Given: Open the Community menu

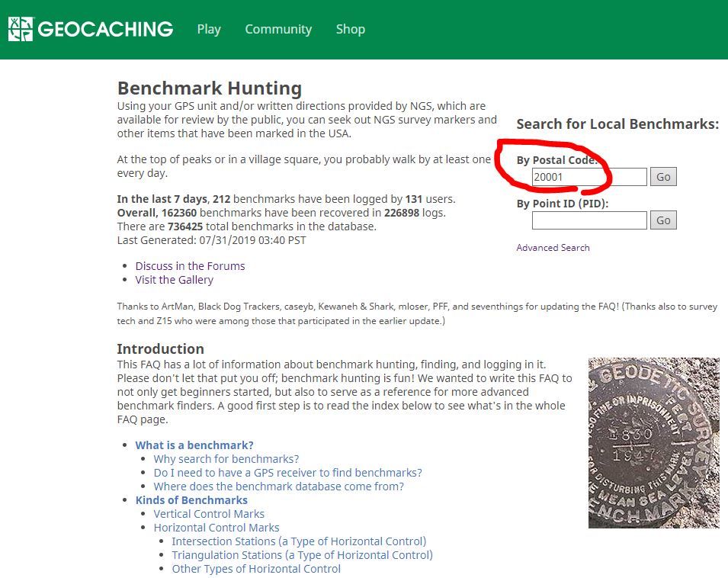Looking at the screenshot, I should 278,29.
